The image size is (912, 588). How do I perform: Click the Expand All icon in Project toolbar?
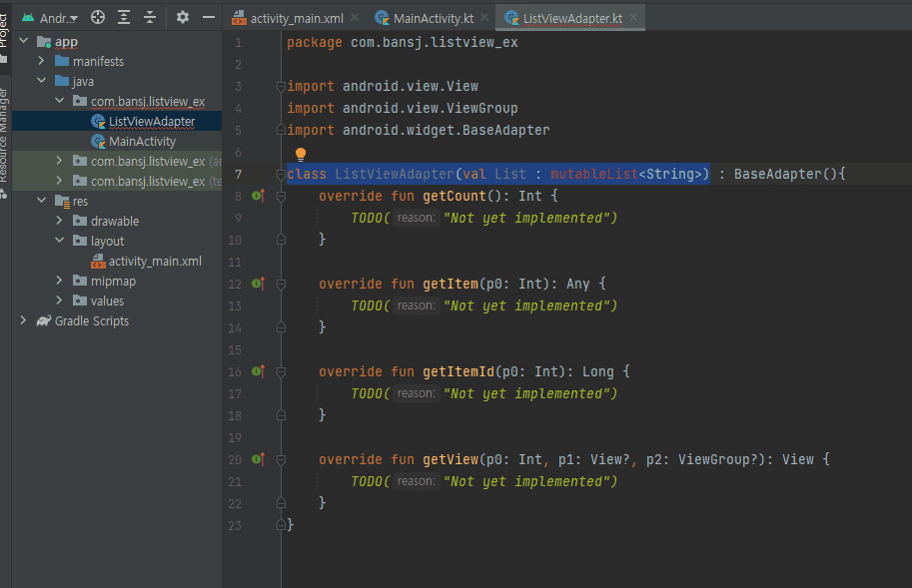(124, 17)
